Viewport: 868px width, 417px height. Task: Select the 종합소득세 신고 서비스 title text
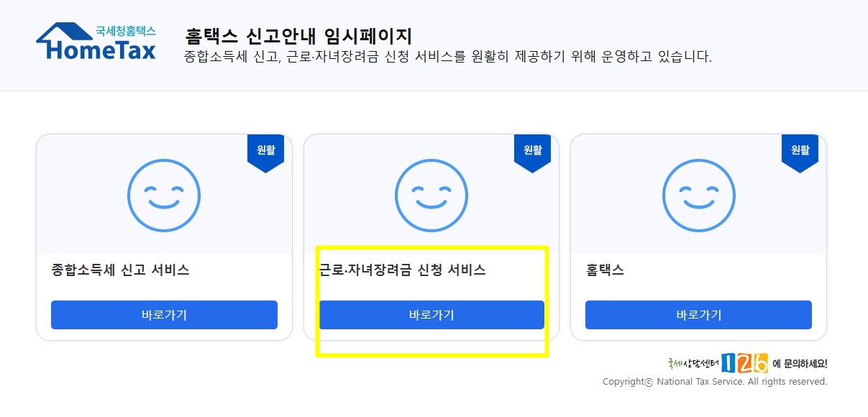pos(121,270)
